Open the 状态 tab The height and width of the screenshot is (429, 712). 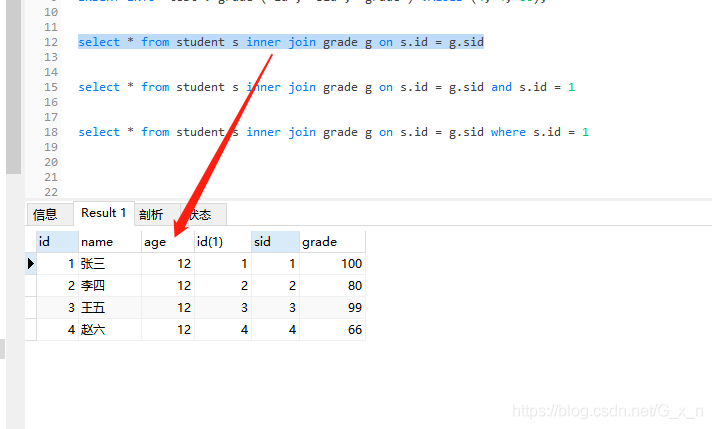(203, 214)
